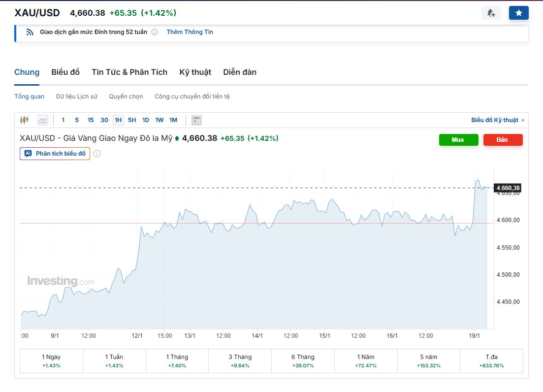Select the 1 Năm time range
This screenshot has width=543, height=392.
click(366, 360)
